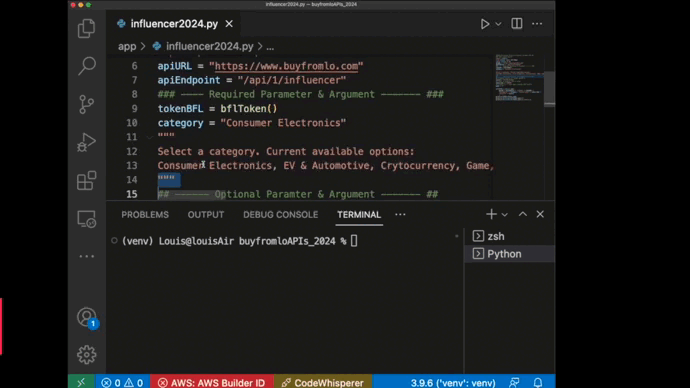690x388 pixels.
Task: Switch to the DEBUG CONSOLE tab
Action: 280,215
